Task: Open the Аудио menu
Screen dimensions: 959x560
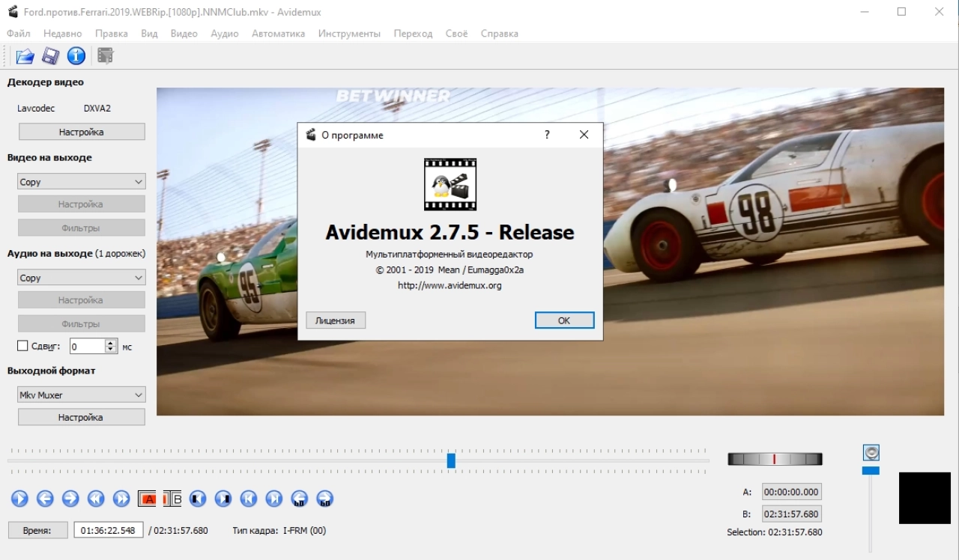Action: point(225,34)
